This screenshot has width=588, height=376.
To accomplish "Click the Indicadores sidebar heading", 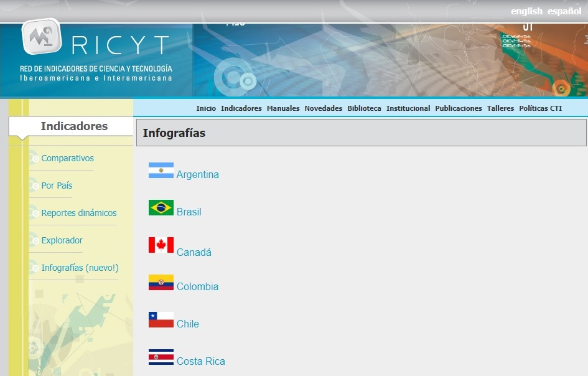I will [74, 126].
